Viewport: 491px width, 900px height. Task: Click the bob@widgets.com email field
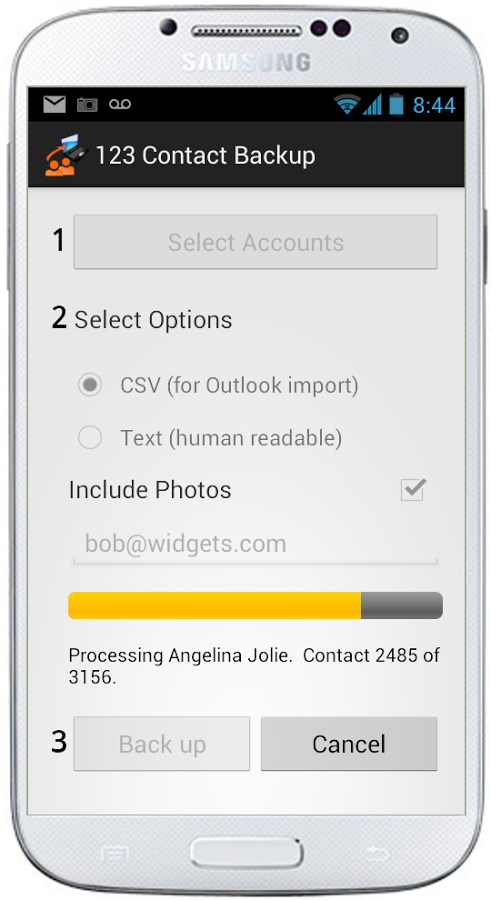click(255, 544)
